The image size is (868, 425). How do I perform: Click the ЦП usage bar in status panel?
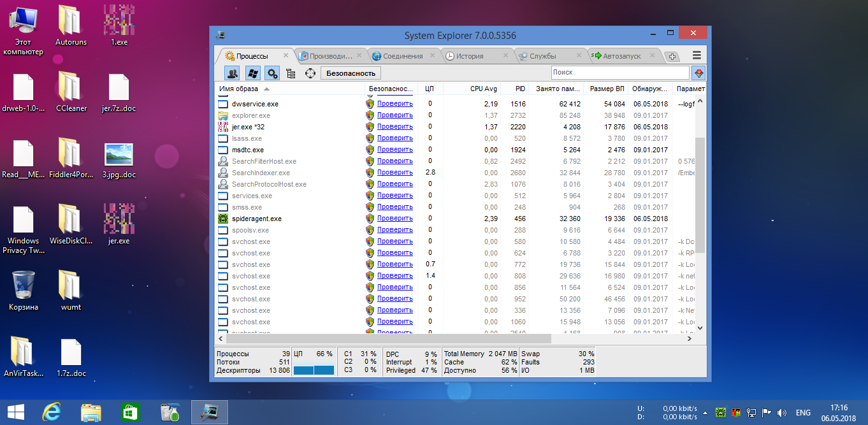coord(314,370)
